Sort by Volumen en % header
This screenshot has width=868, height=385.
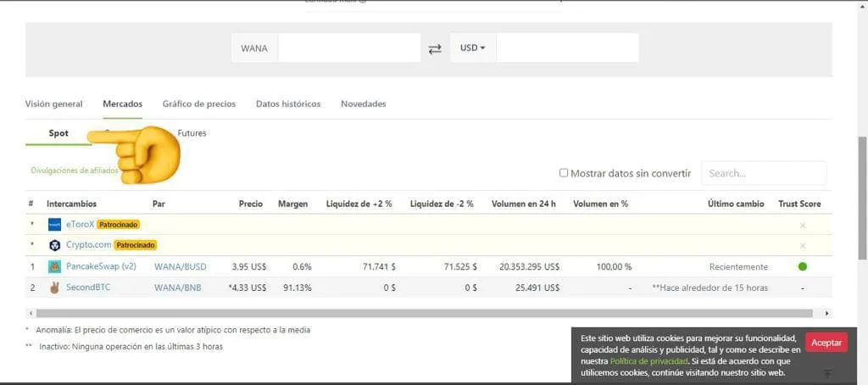click(601, 204)
